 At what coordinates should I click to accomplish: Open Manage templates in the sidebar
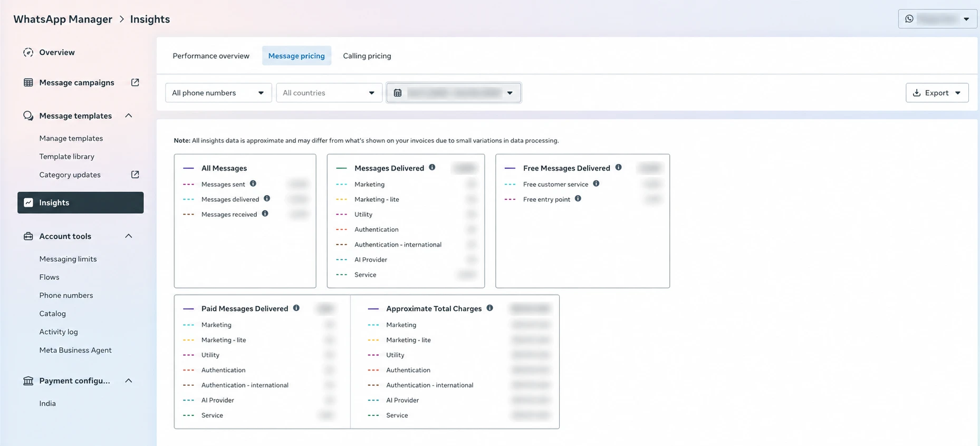click(71, 138)
